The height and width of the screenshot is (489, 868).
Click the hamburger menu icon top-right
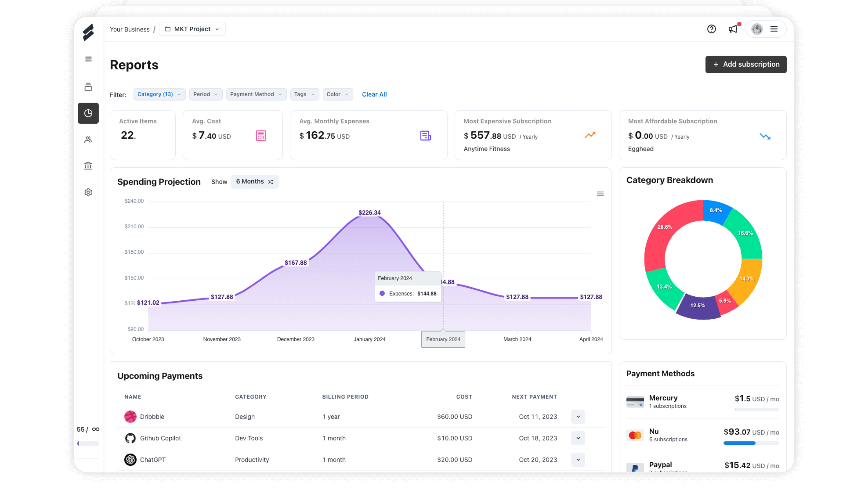coord(774,29)
